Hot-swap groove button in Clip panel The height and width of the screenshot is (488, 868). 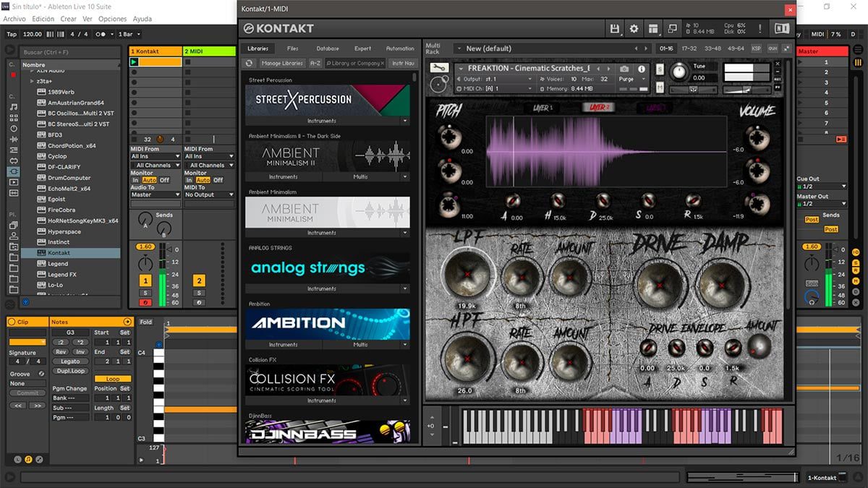tap(41, 374)
